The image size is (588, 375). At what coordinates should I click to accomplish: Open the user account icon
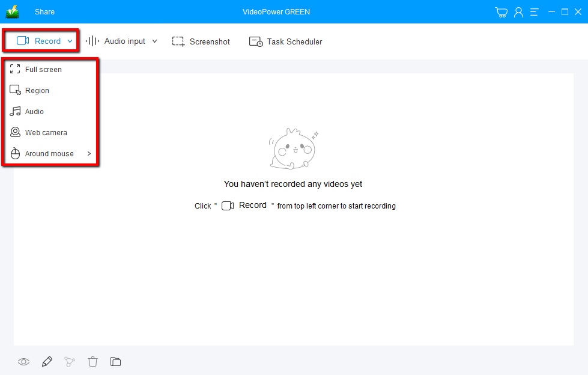click(518, 11)
